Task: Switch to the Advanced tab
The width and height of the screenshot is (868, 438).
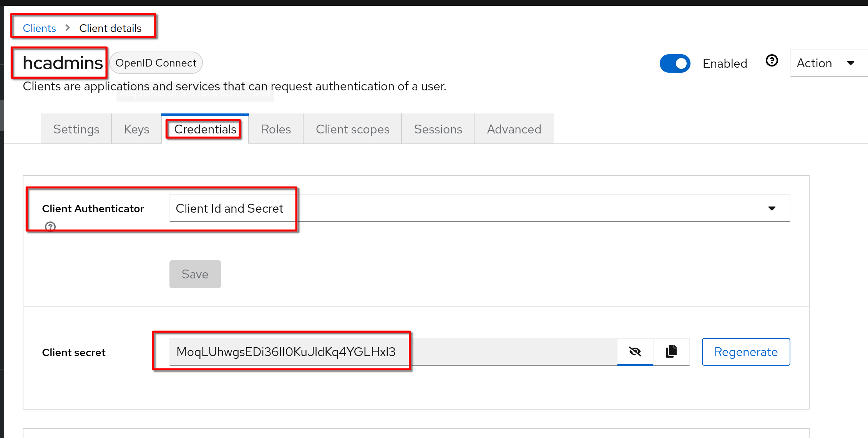Action: [x=514, y=129]
